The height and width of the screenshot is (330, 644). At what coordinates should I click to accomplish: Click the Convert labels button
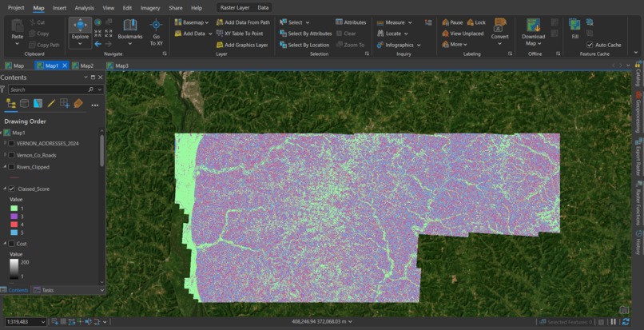[x=500, y=32]
